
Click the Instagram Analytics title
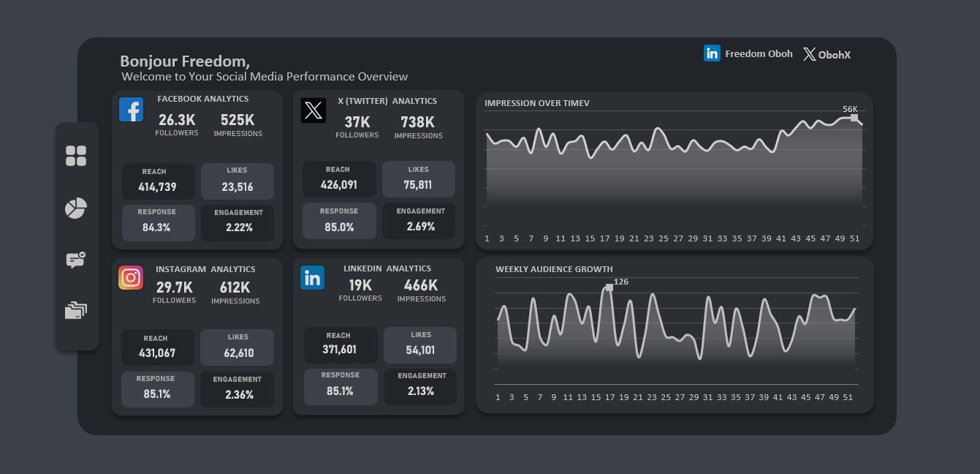point(205,269)
